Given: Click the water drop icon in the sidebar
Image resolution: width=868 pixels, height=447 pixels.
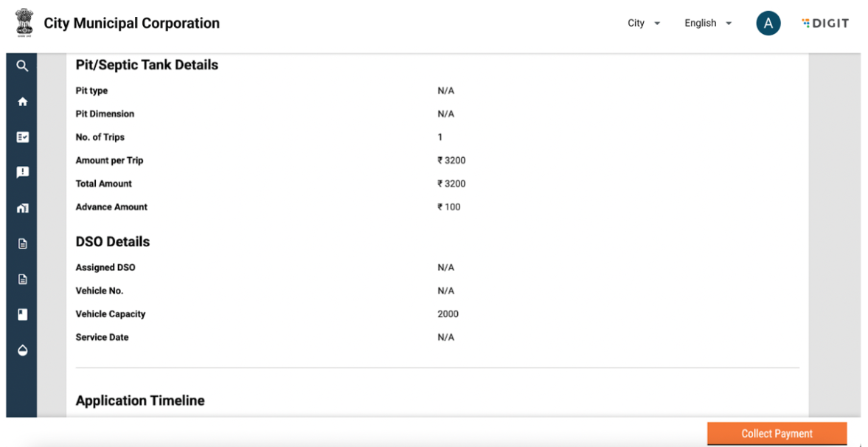Looking at the screenshot, I should coord(22,350).
